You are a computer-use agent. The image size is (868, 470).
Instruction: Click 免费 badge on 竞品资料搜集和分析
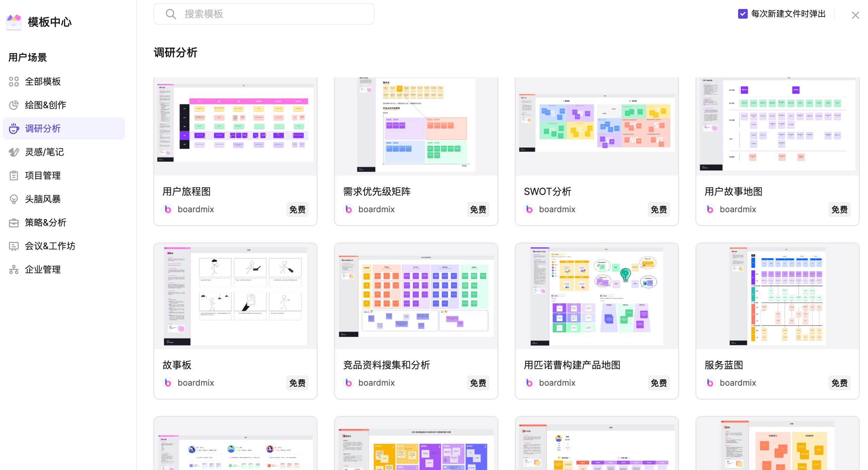coord(478,383)
